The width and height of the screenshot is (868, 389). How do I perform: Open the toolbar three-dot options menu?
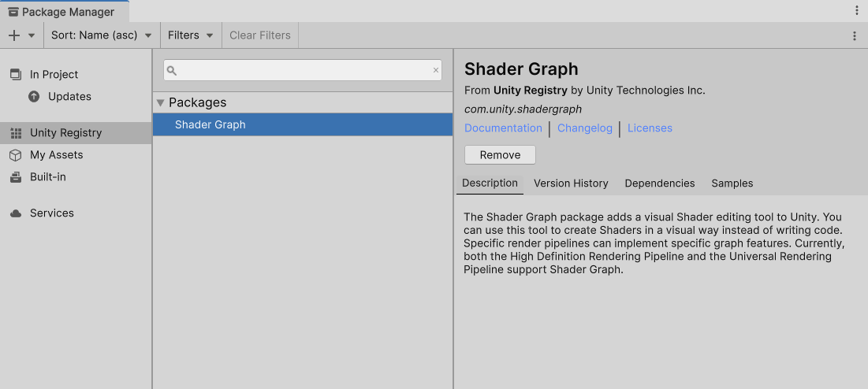pos(855,35)
